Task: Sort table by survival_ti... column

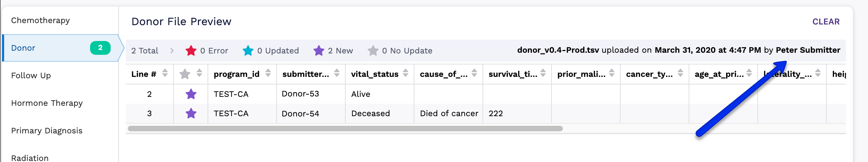Action: pos(543,73)
